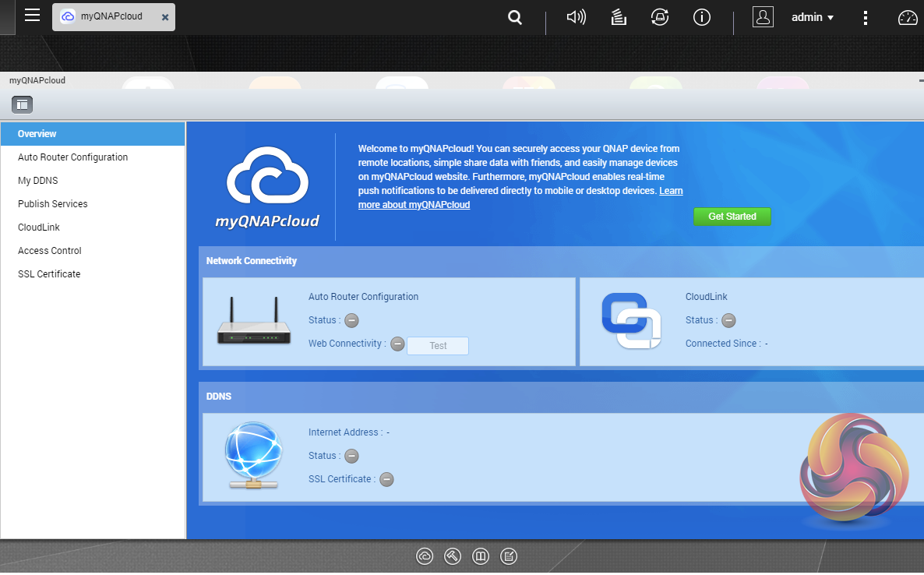
Task: Close the myQNAPcloud tab
Action: coord(165,17)
